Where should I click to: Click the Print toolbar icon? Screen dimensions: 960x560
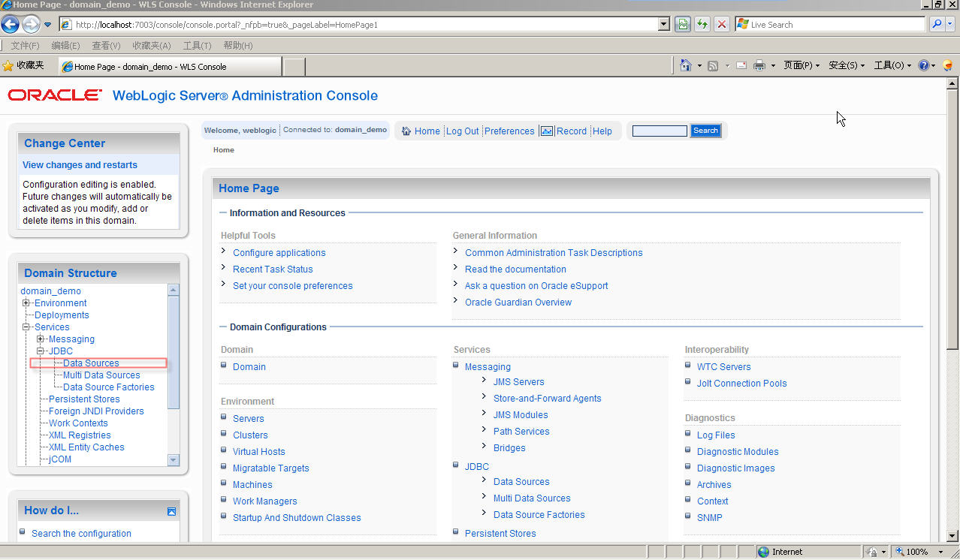tap(759, 66)
